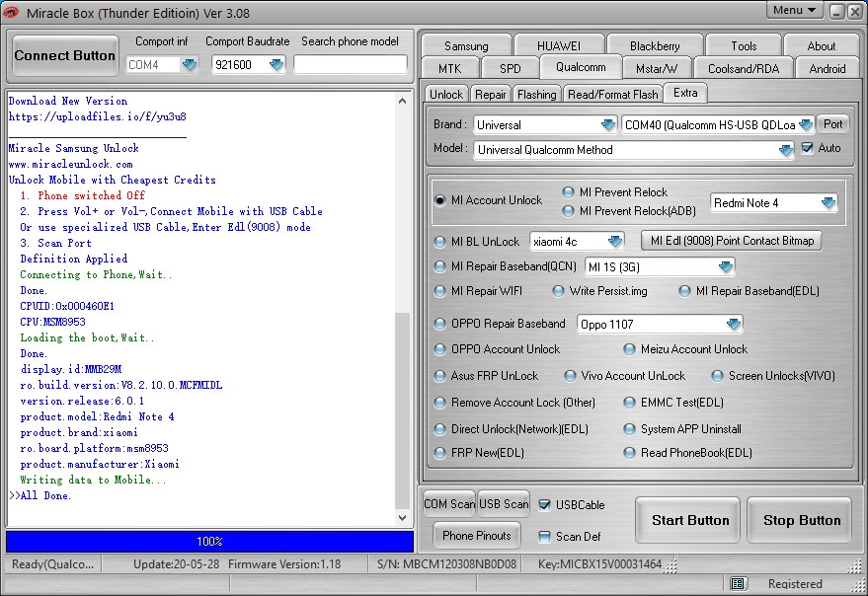Select Write Persist.img option
868x596 pixels.
click(558, 291)
